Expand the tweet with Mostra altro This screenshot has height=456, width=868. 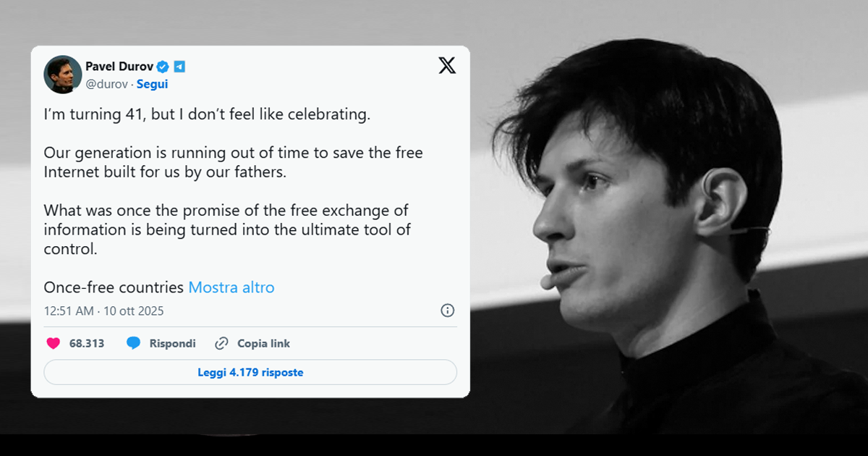coord(231,287)
